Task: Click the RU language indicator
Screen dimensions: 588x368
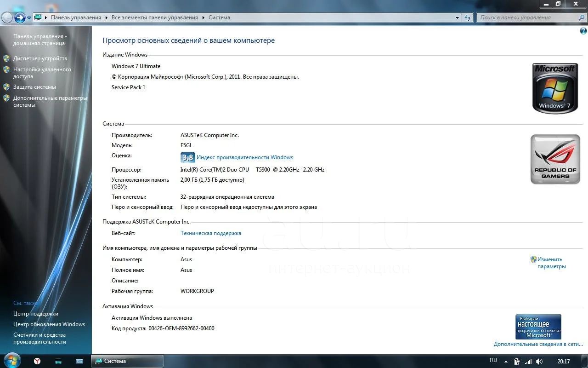Action: pos(493,360)
